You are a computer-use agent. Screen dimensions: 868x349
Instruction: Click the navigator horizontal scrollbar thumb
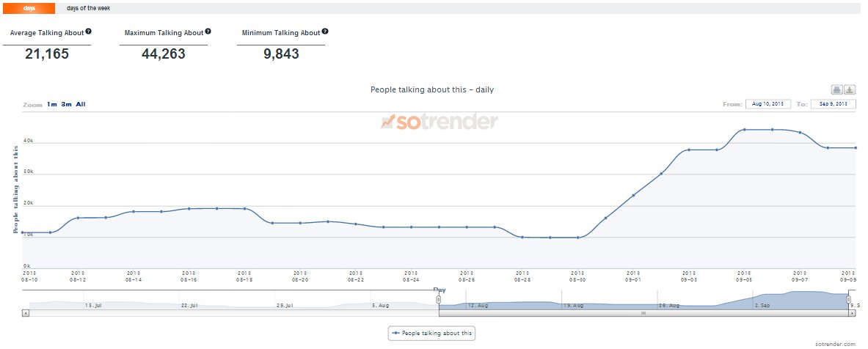(x=643, y=313)
